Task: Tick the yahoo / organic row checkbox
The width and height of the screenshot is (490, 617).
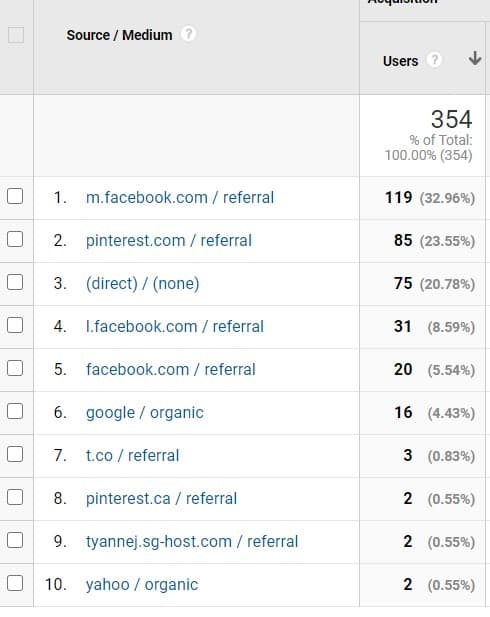Action: (15, 583)
